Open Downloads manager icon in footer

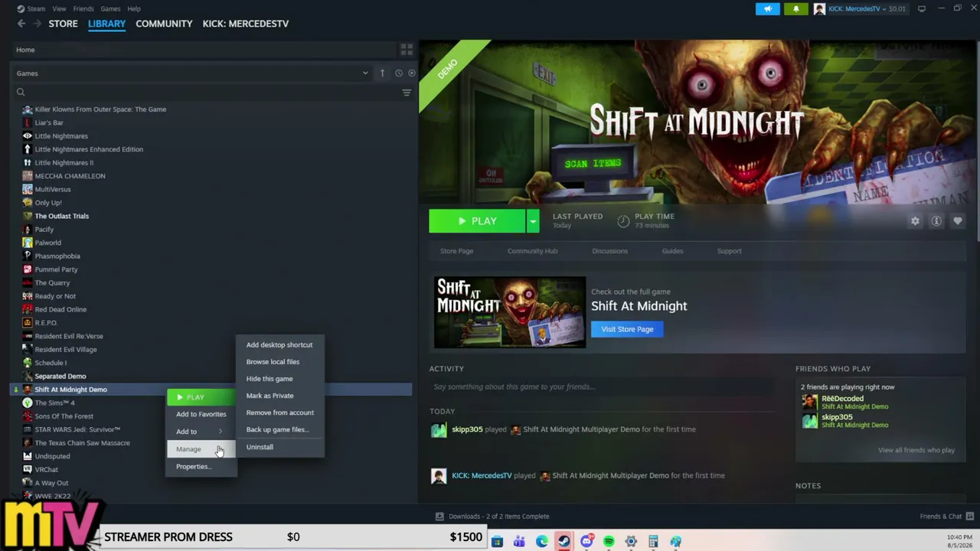coord(439,517)
